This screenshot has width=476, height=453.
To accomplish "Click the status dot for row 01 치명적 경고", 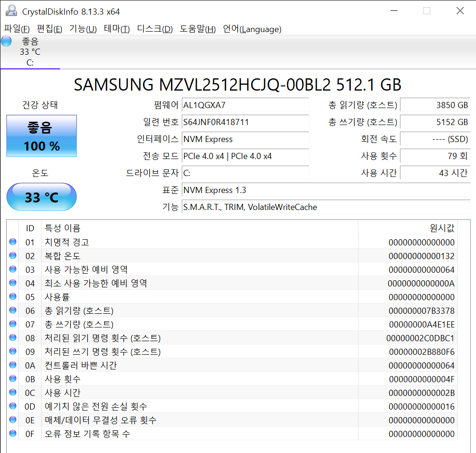I will click(13, 242).
